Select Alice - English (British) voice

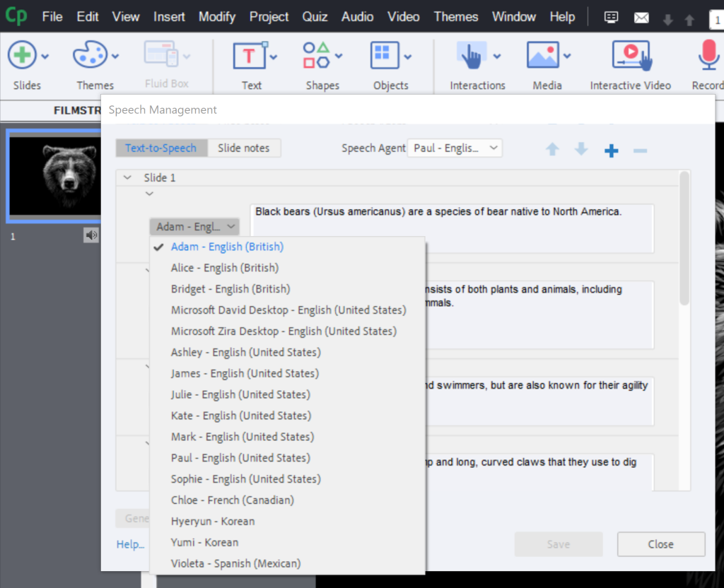point(224,268)
